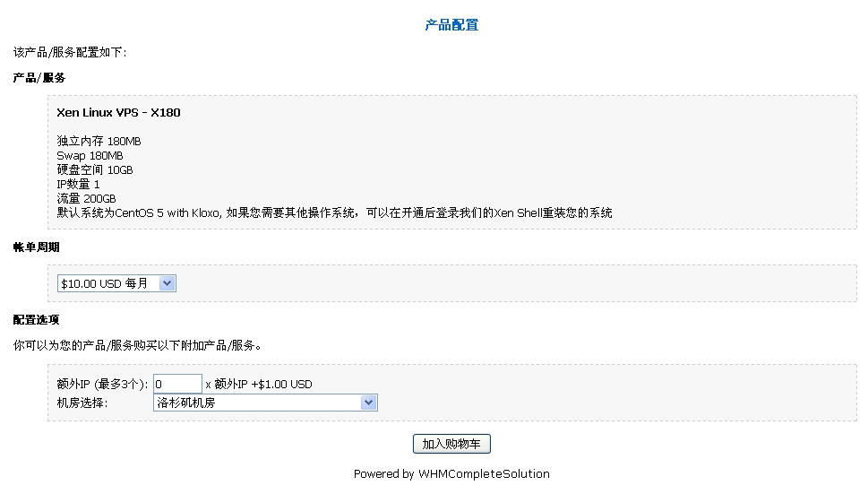
Task: Click the 额外IP (最多3个) label
Action: [x=102, y=385]
